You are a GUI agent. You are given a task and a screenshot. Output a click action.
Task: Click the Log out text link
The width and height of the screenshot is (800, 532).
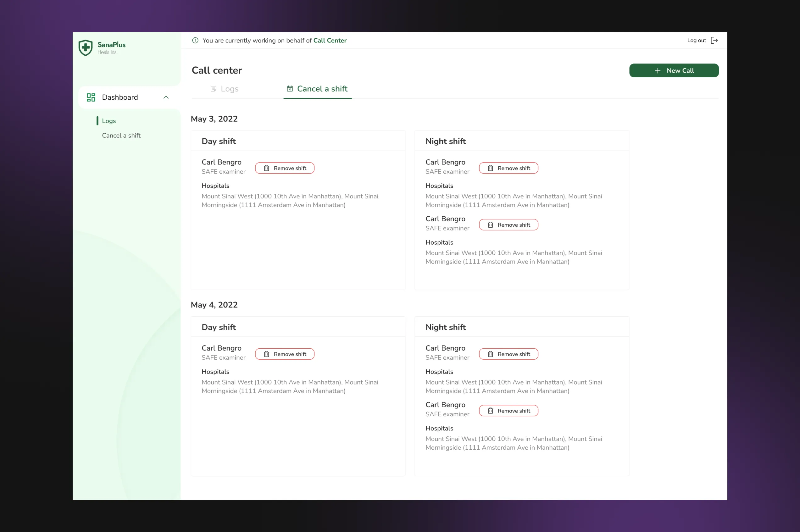click(x=697, y=40)
